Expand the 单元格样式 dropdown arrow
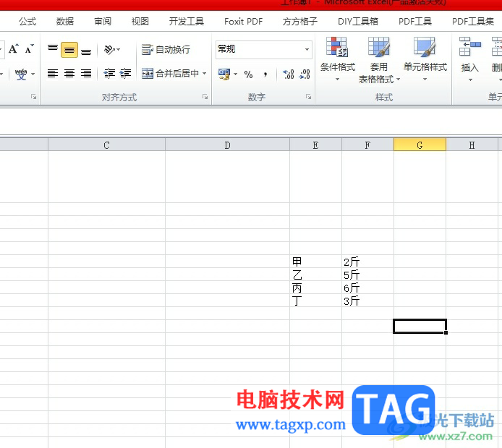 (425, 79)
